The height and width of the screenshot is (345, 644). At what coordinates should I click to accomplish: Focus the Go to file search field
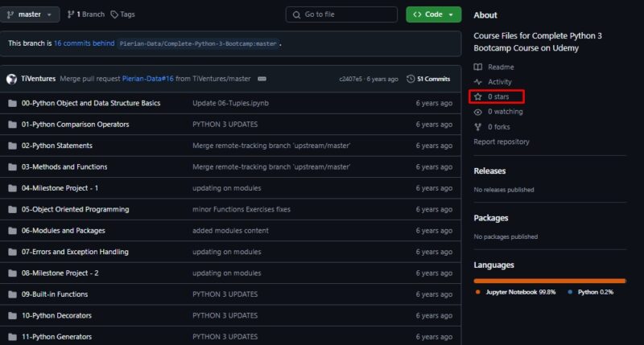[x=341, y=14]
